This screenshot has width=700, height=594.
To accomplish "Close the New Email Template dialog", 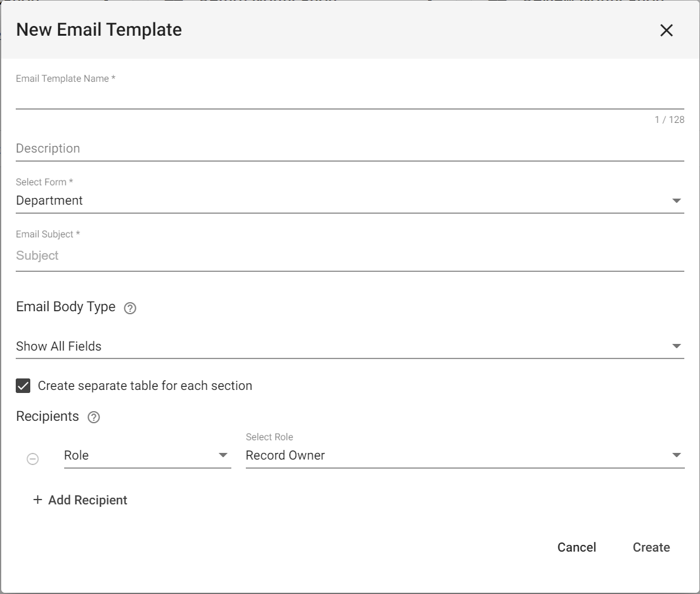I will point(666,30).
